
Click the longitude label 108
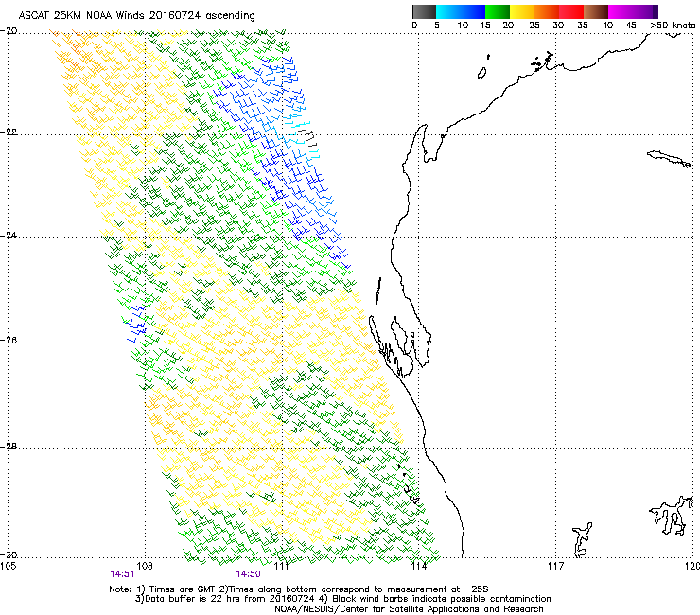click(145, 567)
